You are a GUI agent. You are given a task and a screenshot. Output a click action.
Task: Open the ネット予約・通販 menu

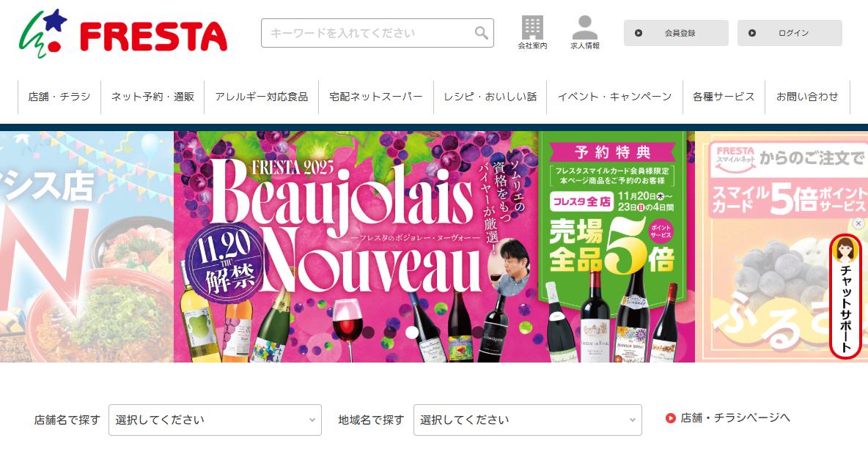pos(152,97)
